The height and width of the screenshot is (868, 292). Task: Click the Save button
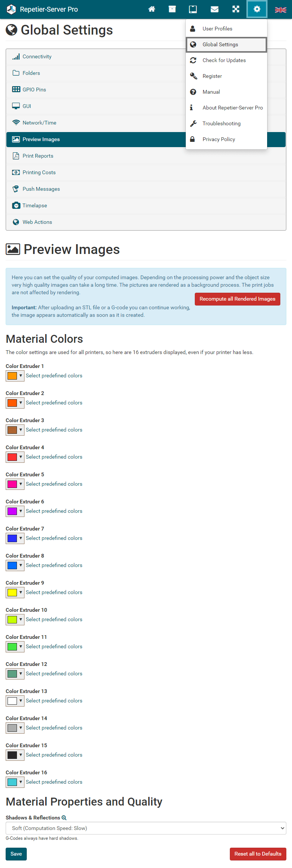(x=16, y=854)
